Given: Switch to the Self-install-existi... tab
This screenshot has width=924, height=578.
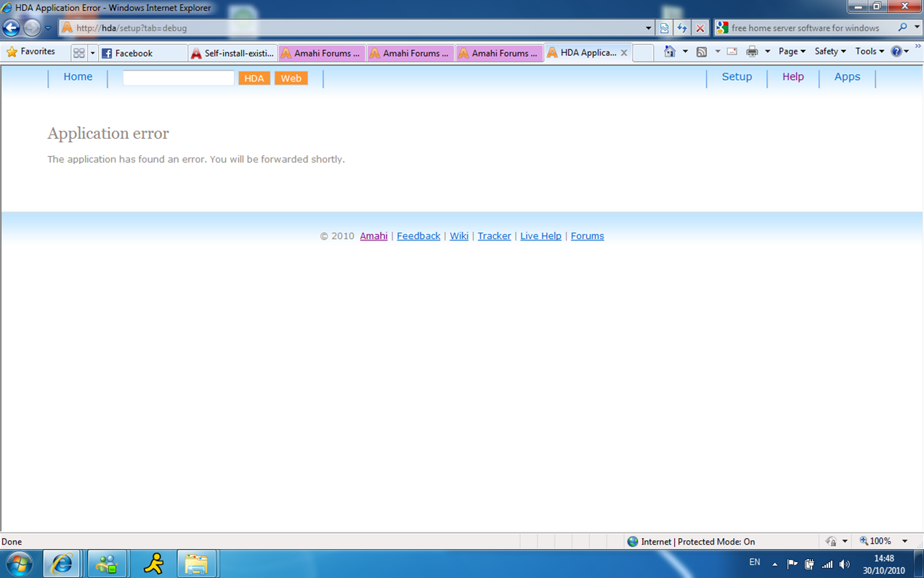Looking at the screenshot, I should pos(232,53).
